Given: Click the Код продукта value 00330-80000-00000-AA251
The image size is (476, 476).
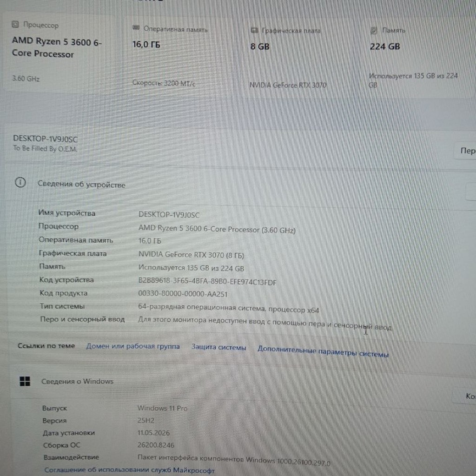Looking at the screenshot, I should [x=183, y=294].
